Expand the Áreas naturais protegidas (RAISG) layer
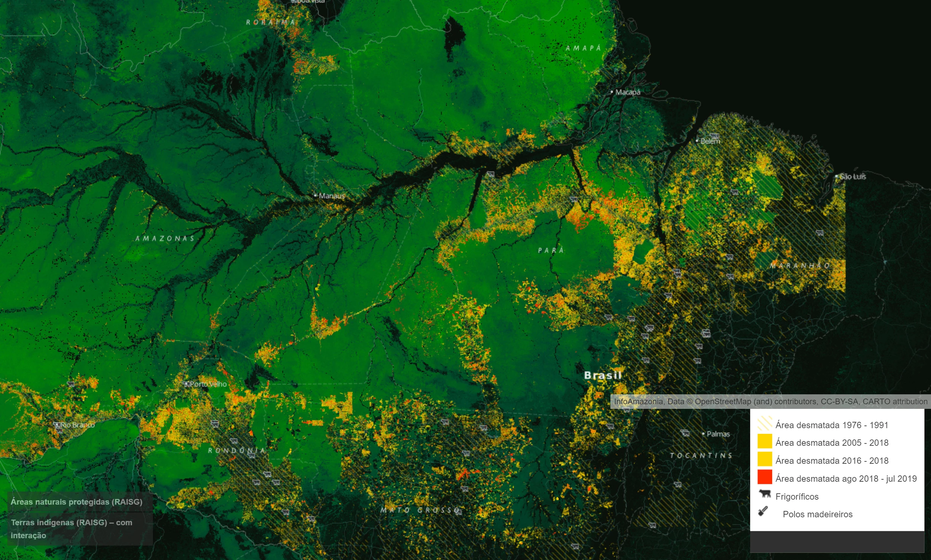Viewport: 931px width, 560px height. [x=77, y=502]
